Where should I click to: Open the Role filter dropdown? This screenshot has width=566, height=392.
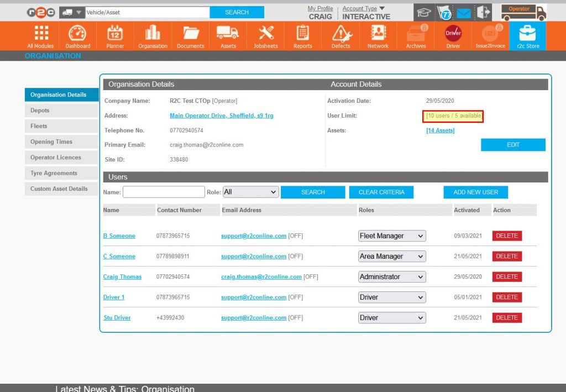(250, 192)
